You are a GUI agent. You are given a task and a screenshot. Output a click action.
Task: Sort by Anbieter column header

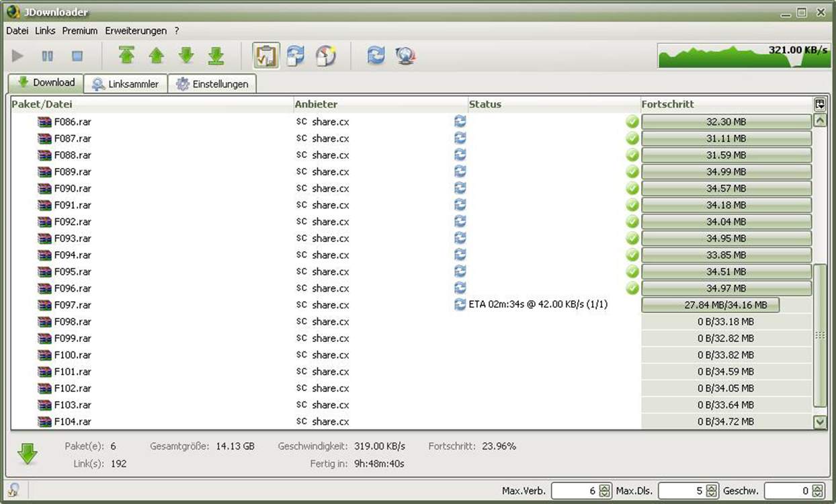point(380,104)
